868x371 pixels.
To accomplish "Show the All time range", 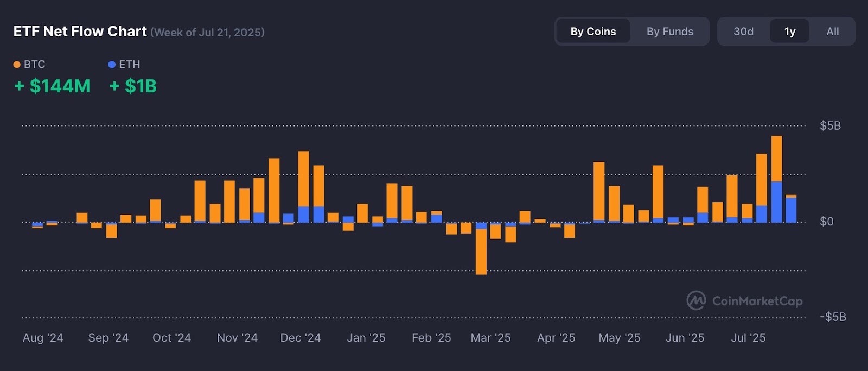I will pyautogui.click(x=832, y=32).
